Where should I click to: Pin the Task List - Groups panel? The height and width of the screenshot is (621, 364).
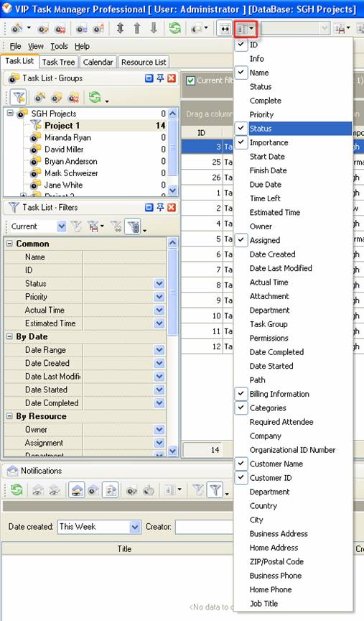click(160, 78)
